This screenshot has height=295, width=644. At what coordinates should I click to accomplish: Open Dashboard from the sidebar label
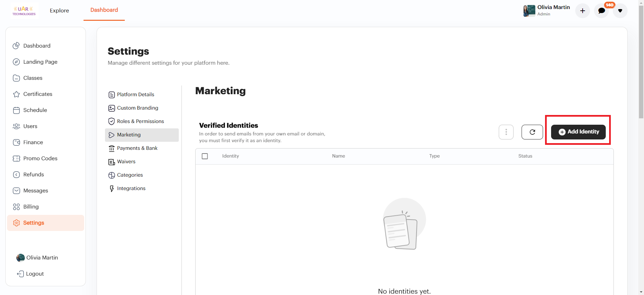pyautogui.click(x=37, y=46)
